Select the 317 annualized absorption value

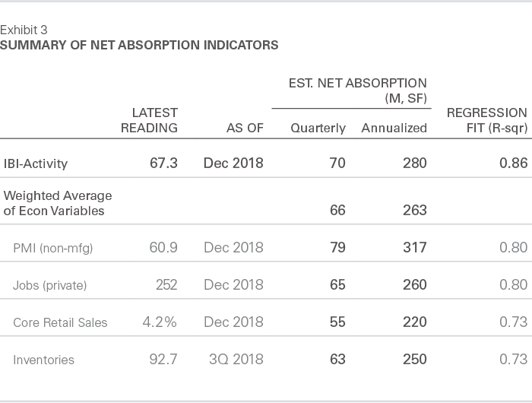[x=415, y=247]
